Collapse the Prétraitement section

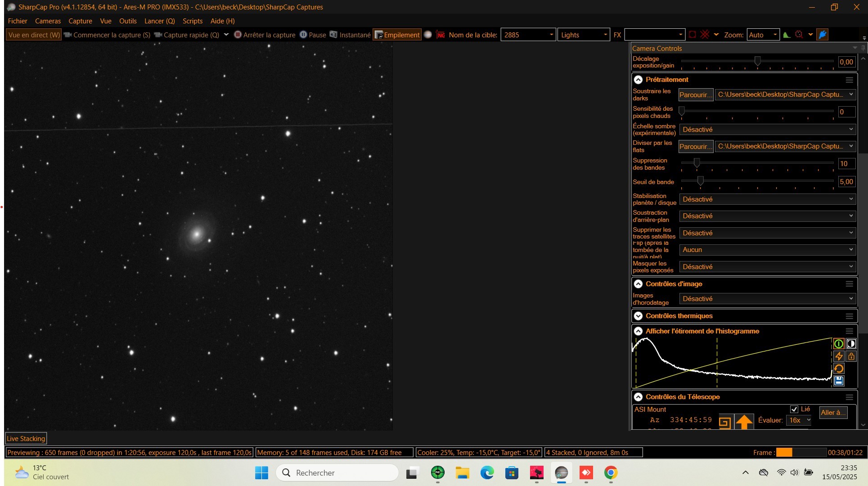click(x=638, y=80)
